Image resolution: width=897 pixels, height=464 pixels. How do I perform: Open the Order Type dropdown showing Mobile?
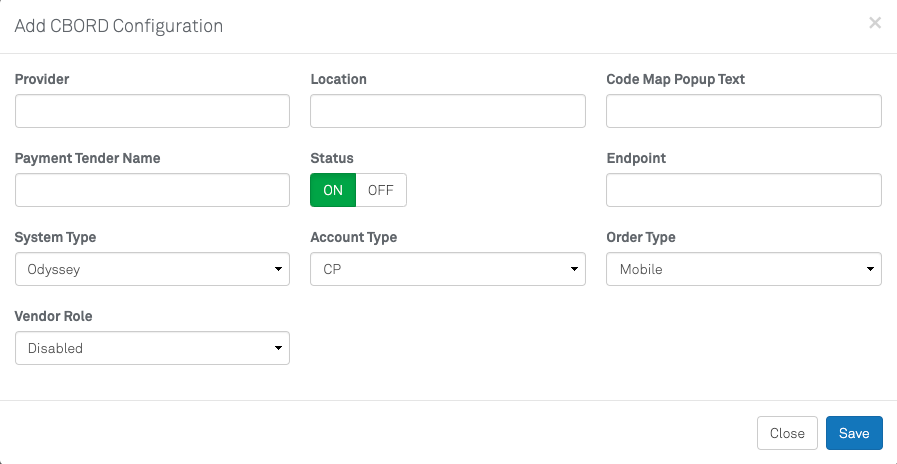coord(743,269)
